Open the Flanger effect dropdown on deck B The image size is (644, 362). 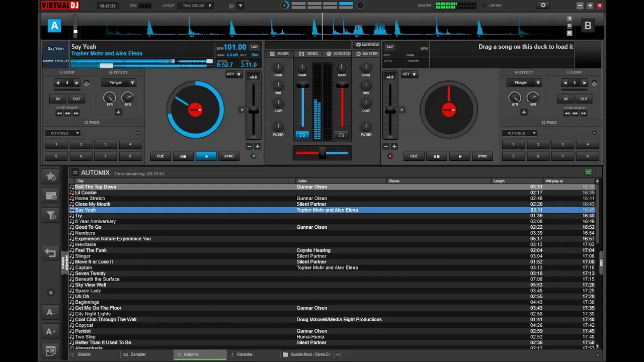(524, 82)
